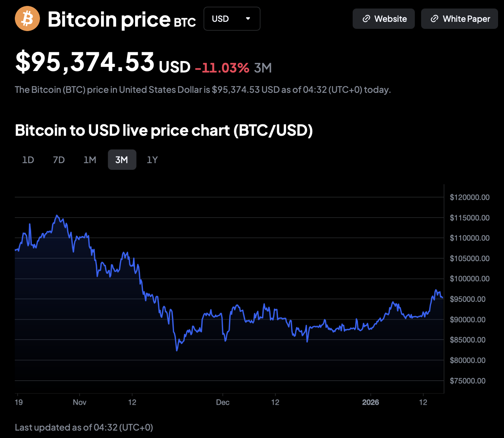Click the $100000.00 price axis label
Screen dimensions: 504x438
pyautogui.click(x=469, y=279)
